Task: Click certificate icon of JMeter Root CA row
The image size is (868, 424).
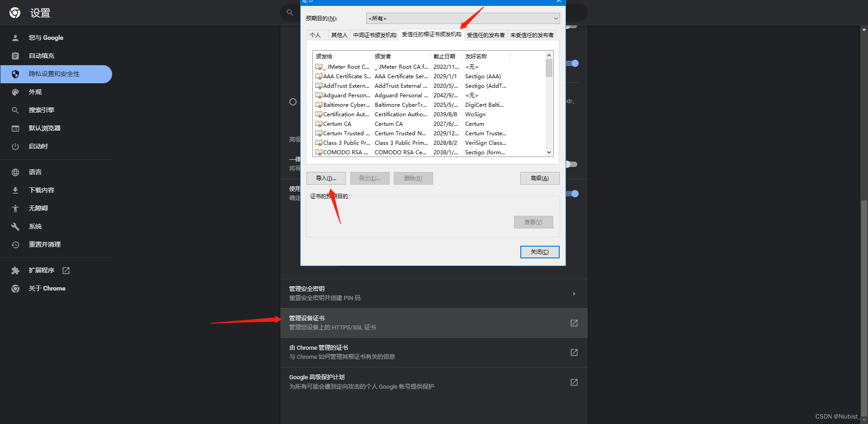Action: click(319, 67)
